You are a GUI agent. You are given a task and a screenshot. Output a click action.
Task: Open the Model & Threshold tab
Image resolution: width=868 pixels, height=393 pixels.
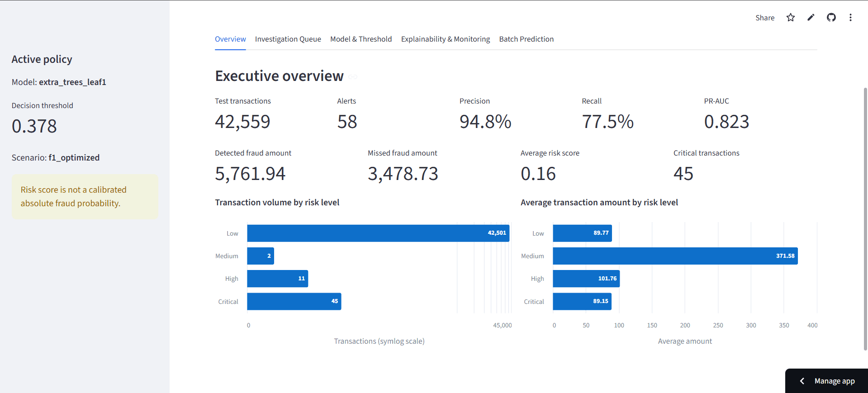(x=361, y=39)
